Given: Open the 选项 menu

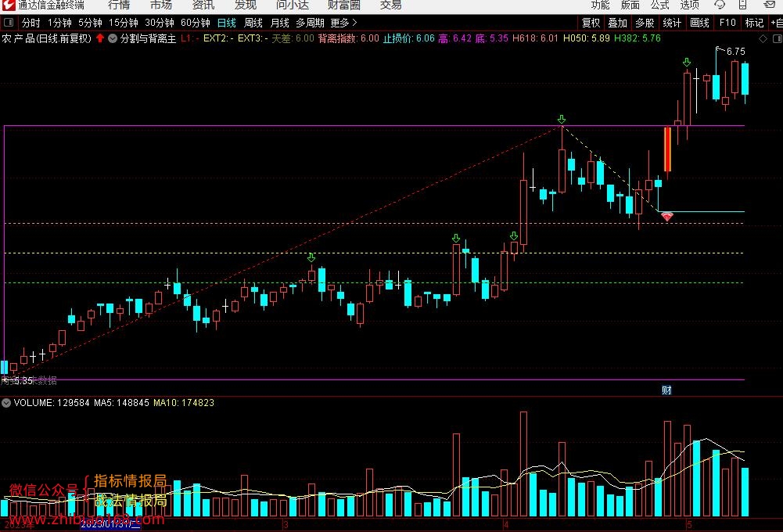Looking at the screenshot, I should click(690, 5).
